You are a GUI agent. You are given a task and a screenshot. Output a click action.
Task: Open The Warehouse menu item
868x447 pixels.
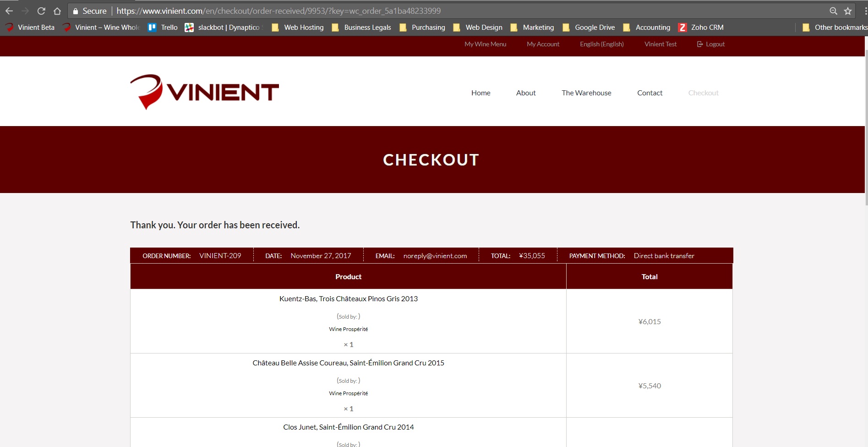pos(586,93)
